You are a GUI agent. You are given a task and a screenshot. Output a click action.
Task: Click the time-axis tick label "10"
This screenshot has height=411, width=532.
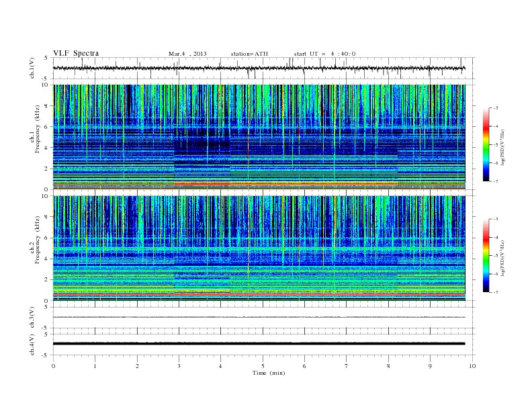472,366
